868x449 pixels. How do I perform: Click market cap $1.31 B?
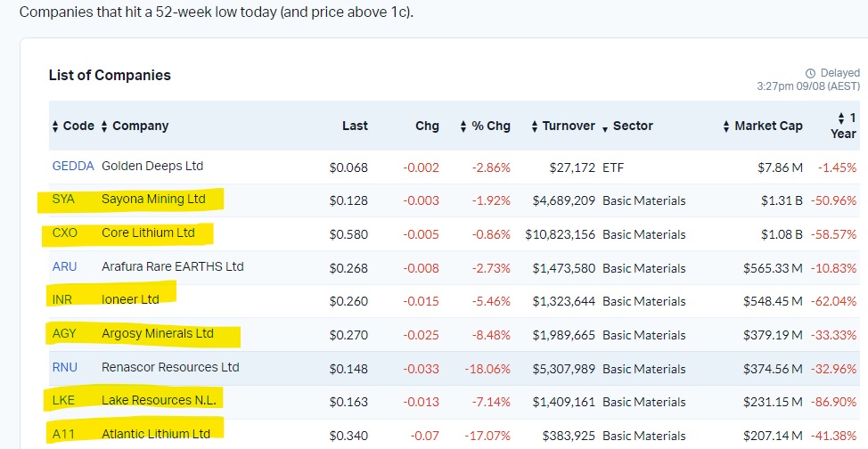pos(782,201)
